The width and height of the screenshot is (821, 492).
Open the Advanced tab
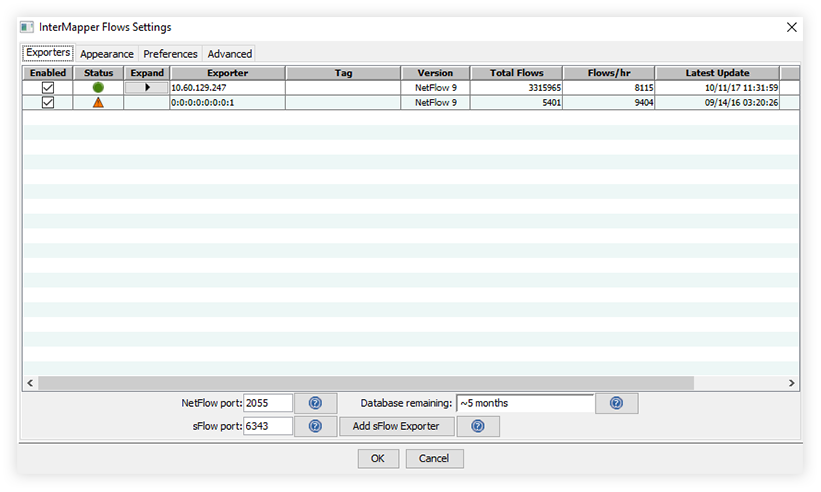(229, 54)
